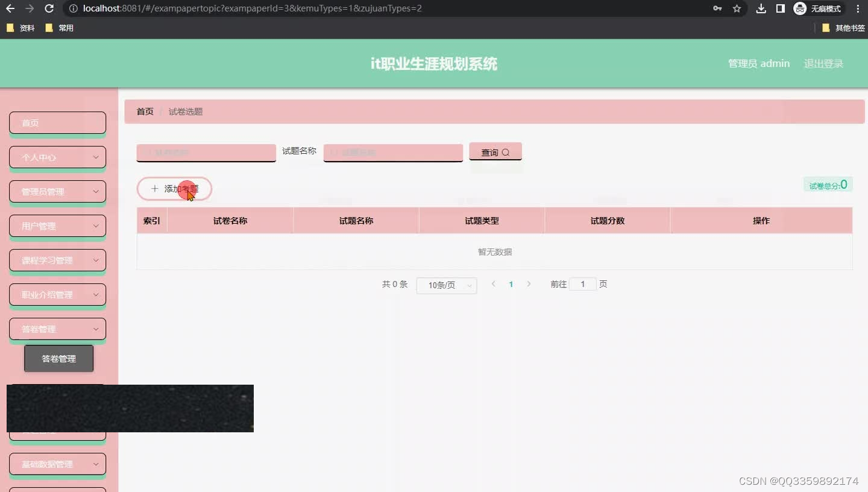
Task: Click the 共 0 条 total count text
Action: (x=395, y=284)
